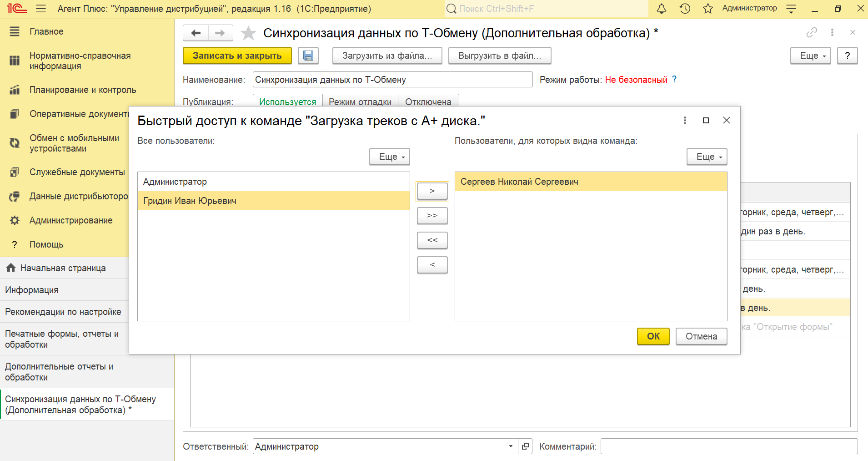Select Гридин Иван Юрьевич row
The height and width of the screenshot is (461, 868).
pos(274,201)
